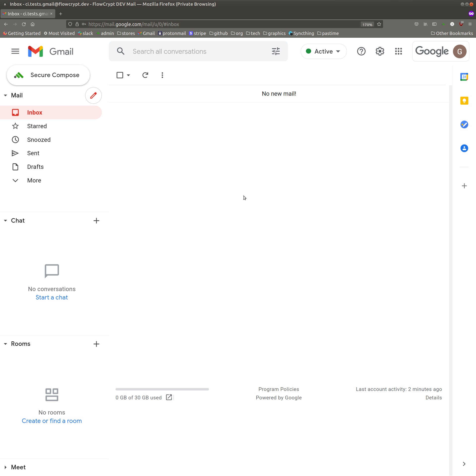Open the Google apps grid
Viewport: 476px width, 476px height.
398,51
